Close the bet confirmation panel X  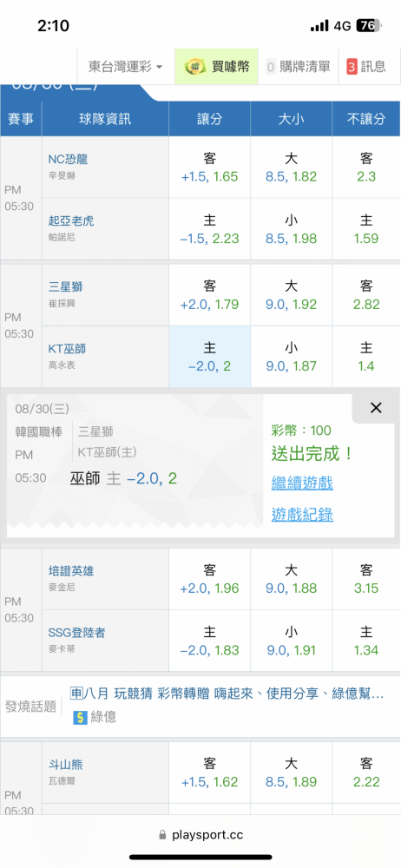[376, 408]
